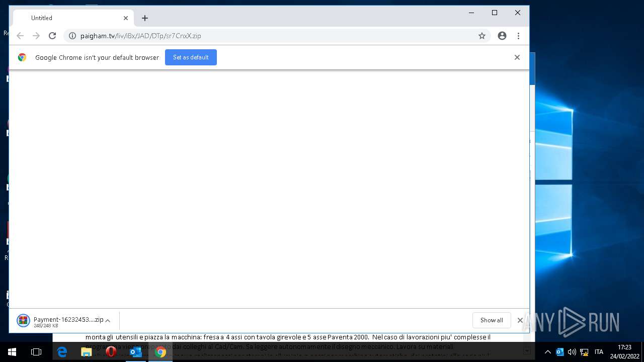Open a new tab
The height and width of the screenshot is (362, 644).
[x=145, y=18]
